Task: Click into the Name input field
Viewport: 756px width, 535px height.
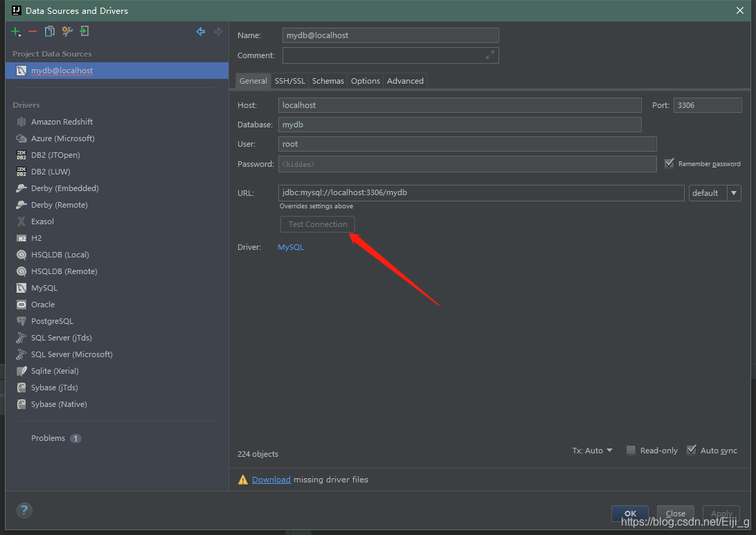Action: [x=390, y=35]
